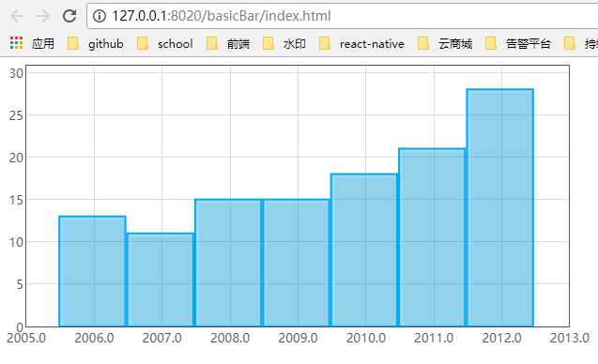Click the site info icon in address bar

100,16
